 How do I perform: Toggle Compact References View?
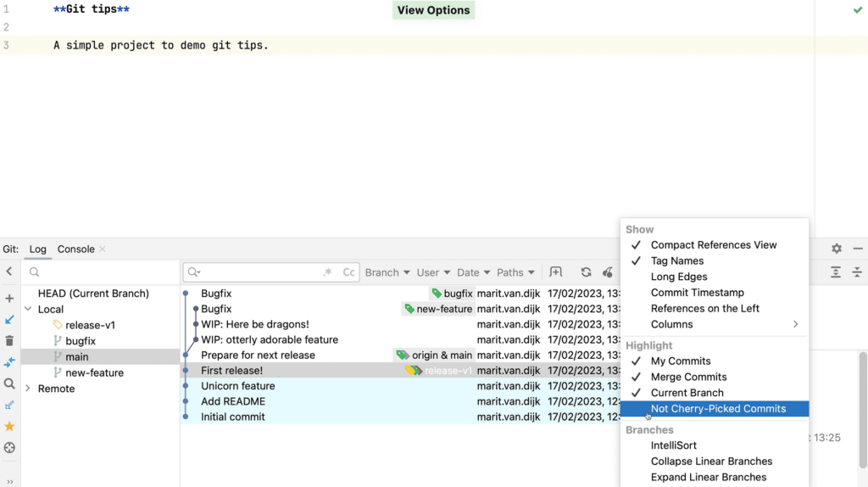point(714,245)
